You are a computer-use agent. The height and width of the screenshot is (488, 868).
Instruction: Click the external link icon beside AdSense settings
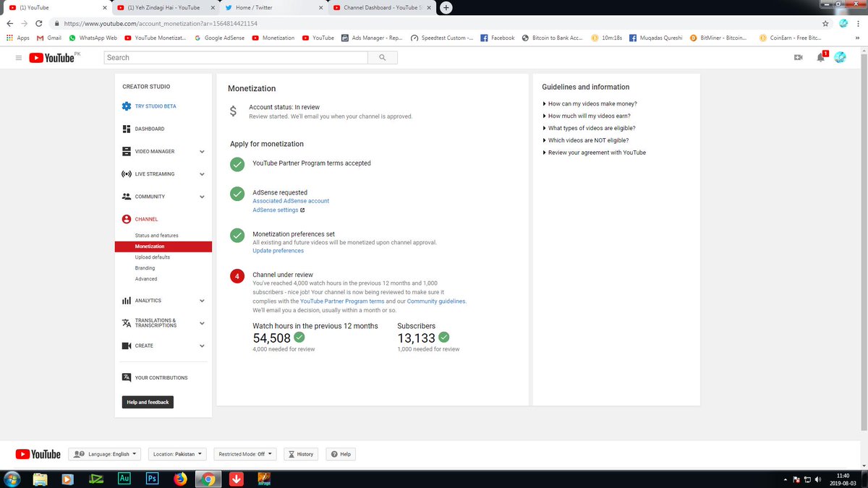tap(302, 210)
